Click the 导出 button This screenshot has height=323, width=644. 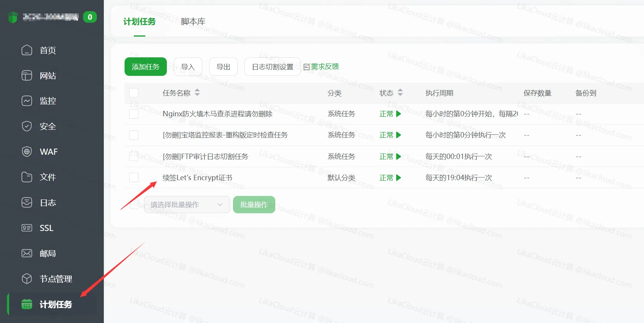[223, 67]
